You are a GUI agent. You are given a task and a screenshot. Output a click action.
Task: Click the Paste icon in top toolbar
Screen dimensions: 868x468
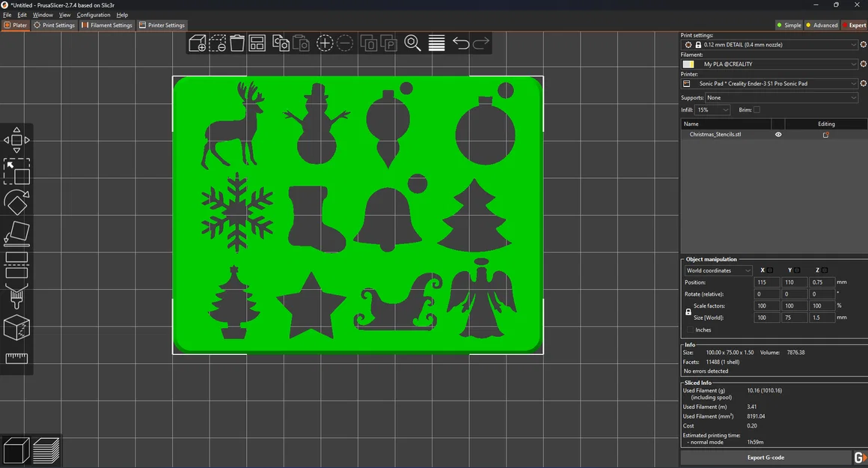[x=301, y=43]
